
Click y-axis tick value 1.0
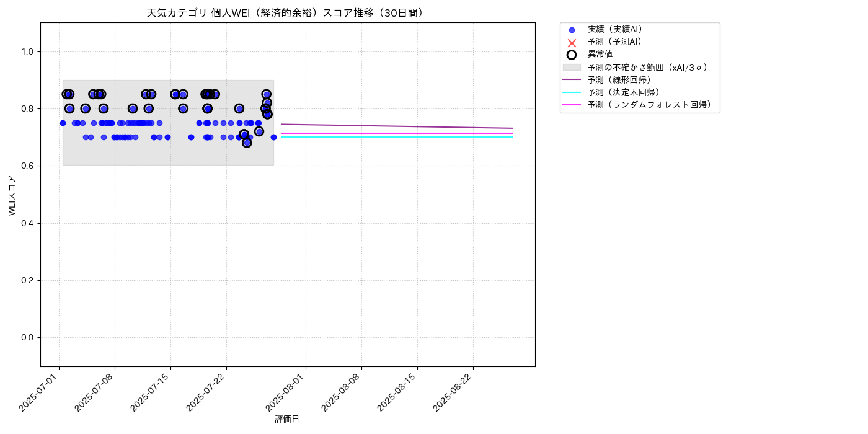click(27, 51)
